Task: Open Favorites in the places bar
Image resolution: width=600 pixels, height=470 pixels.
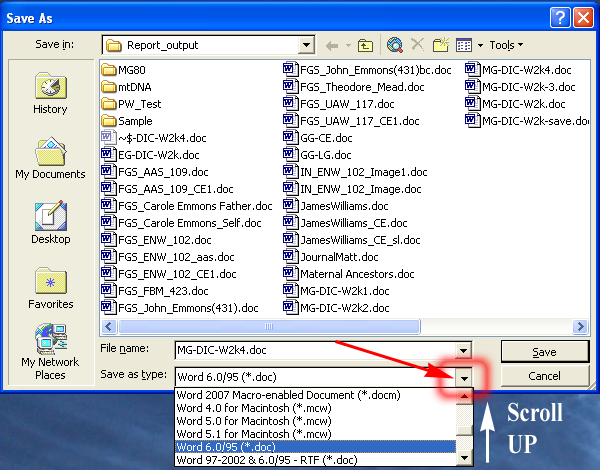Action: click(51, 288)
